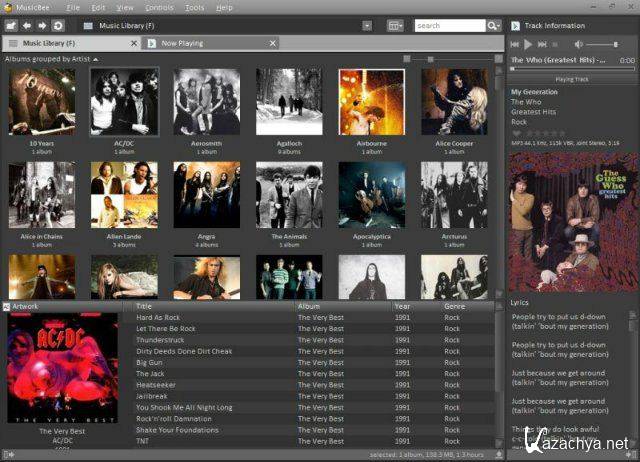Skip to the previous track

pyautogui.click(x=515, y=45)
